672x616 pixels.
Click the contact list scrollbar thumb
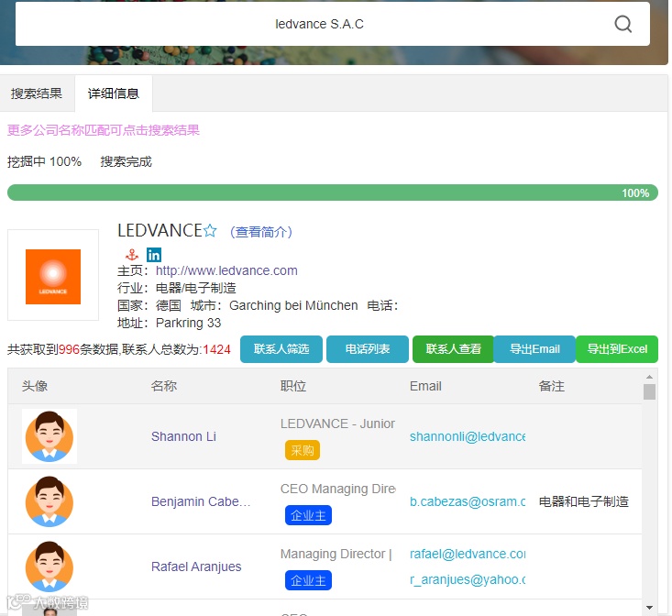click(x=649, y=391)
